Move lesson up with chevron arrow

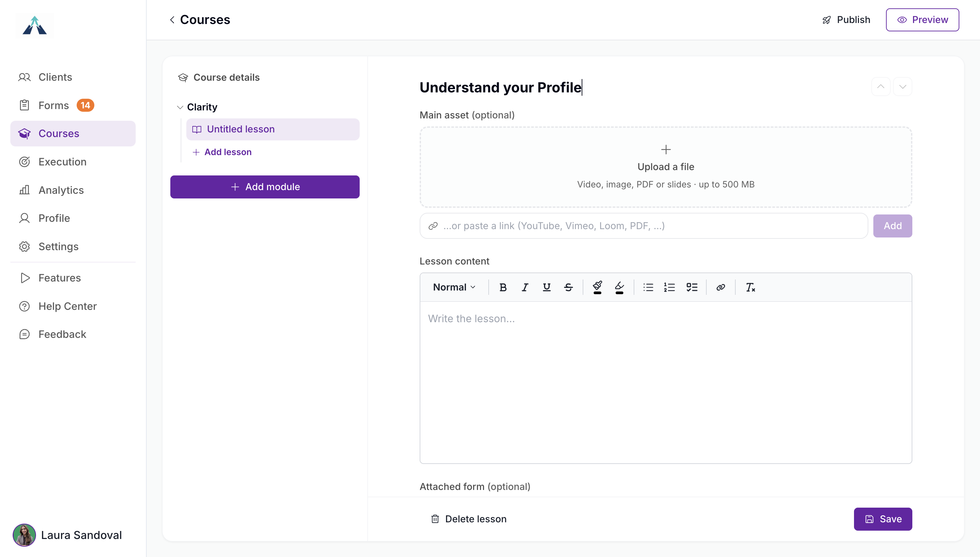pos(881,87)
